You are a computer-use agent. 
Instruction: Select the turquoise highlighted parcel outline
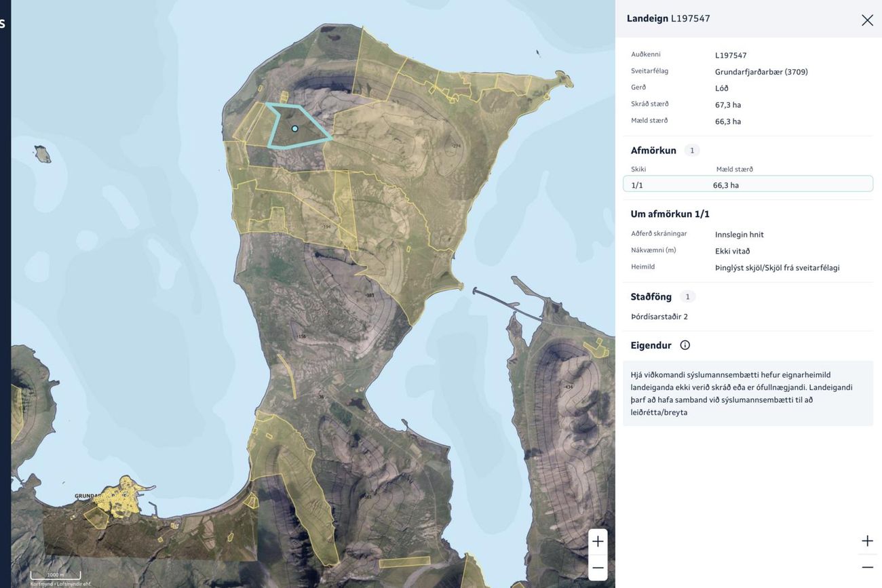299,125
